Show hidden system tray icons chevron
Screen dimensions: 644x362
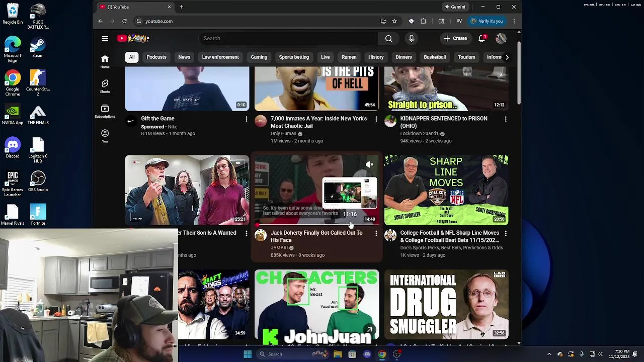pos(549,354)
